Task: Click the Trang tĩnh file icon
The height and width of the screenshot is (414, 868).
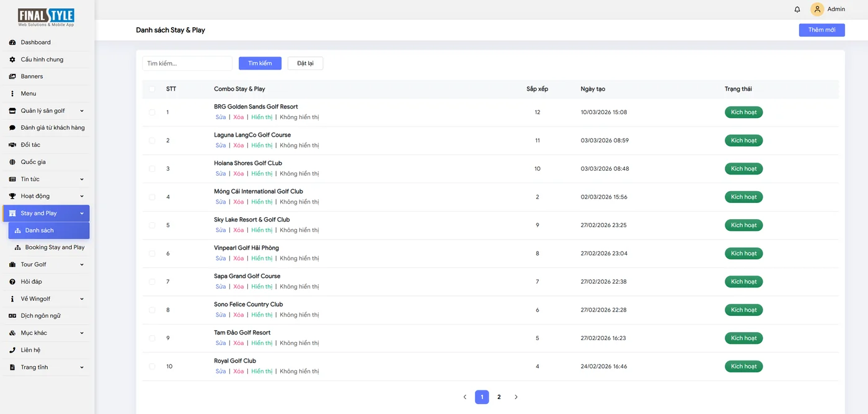Action: (12, 367)
